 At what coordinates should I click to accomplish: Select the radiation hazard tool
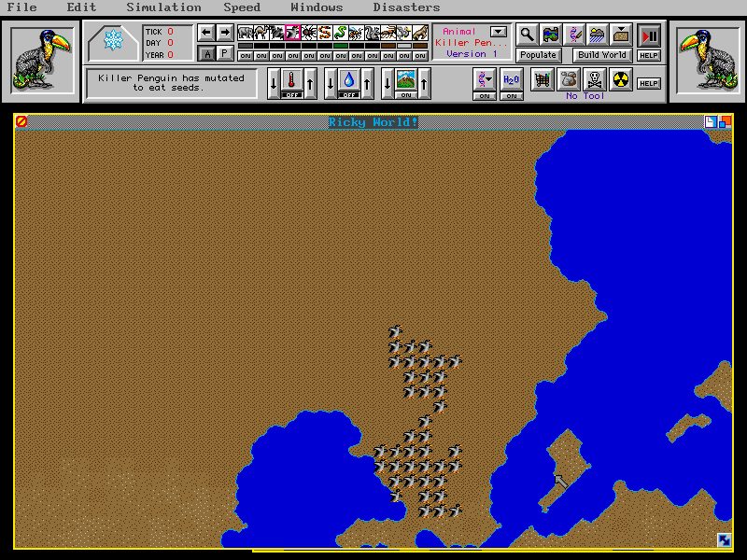pos(620,79)
